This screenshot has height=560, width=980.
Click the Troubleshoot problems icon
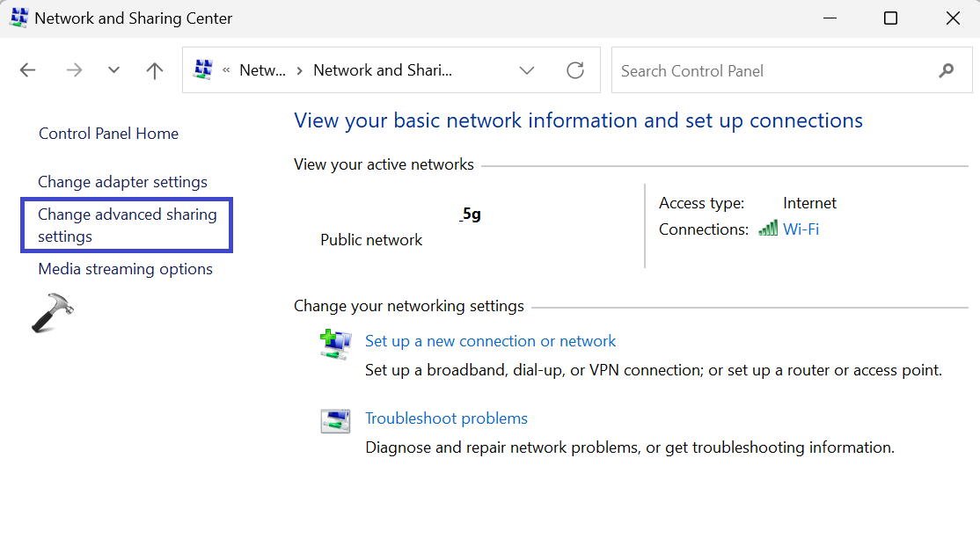(x=335, y=421)
